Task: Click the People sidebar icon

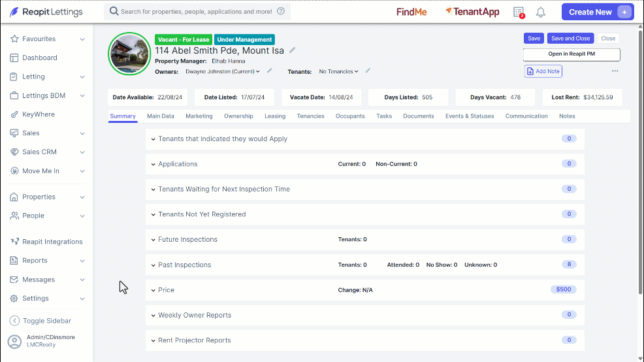Action: tap(14, 216)
